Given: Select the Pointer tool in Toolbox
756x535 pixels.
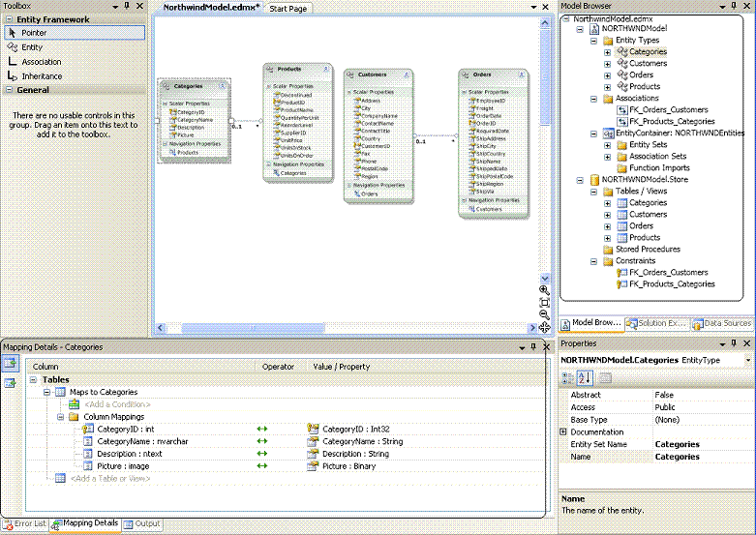Looking at the screenshot, I should pos(75,32).
